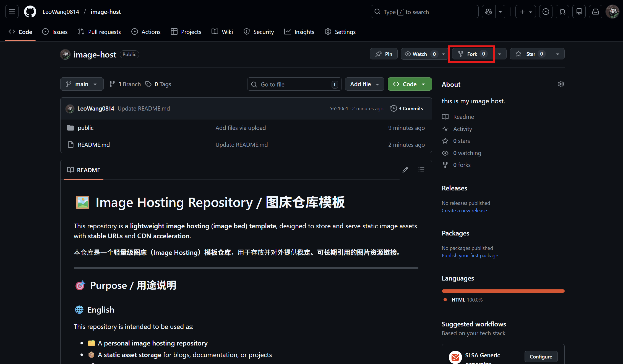The height and width of the screenshot is (364, 623).
Task: Fork the image-host repository
Action: click(471, 54)
